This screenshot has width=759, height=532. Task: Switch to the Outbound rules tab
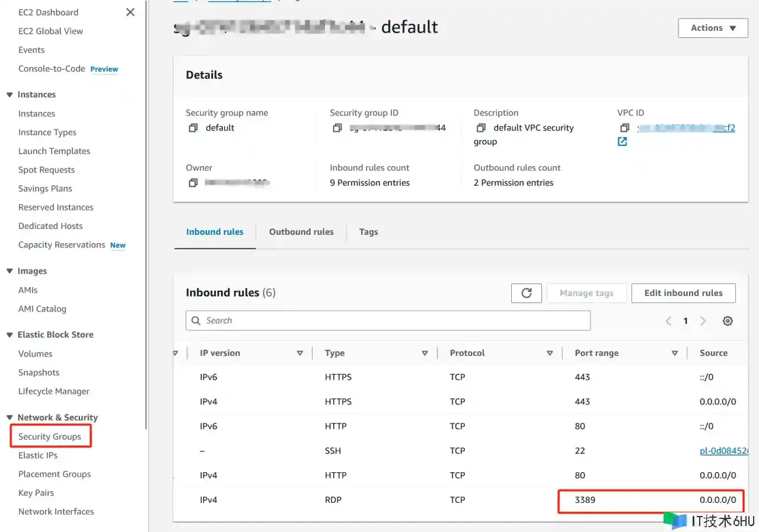click(301, 232)
